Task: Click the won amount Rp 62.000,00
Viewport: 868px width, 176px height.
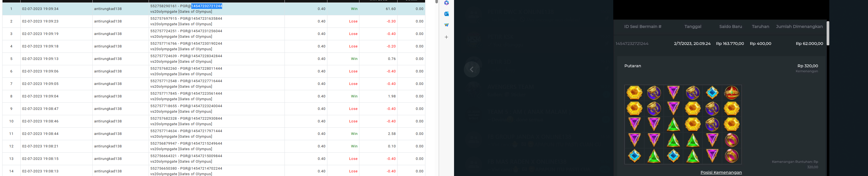Action: pyautogui.click(x=809, y=44)
